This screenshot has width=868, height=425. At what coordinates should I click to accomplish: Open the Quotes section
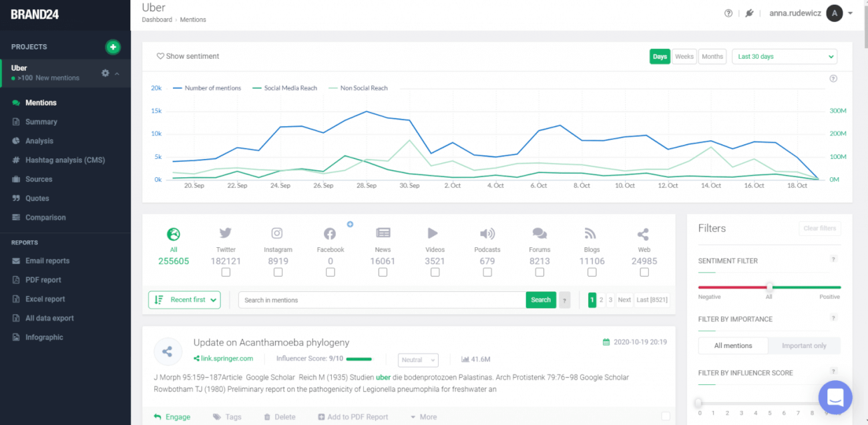pyautogui.click(x=37, y=198)
